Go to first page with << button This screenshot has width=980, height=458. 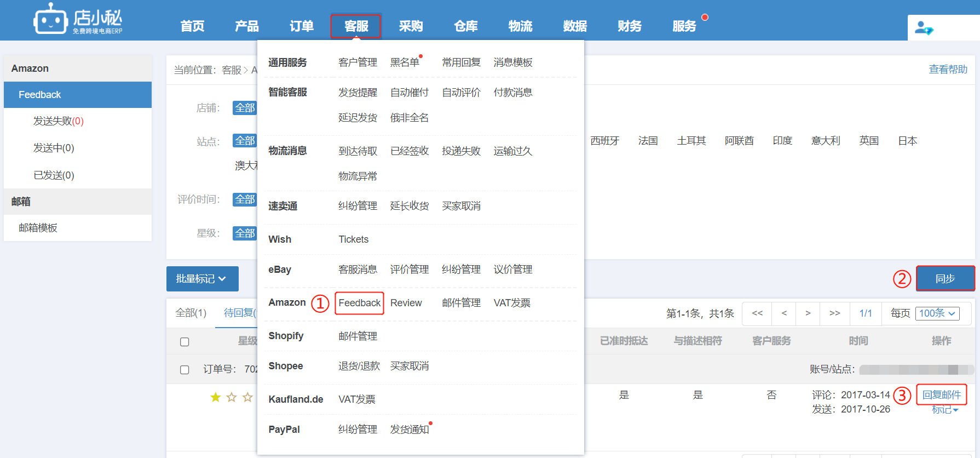click(757, 313)
